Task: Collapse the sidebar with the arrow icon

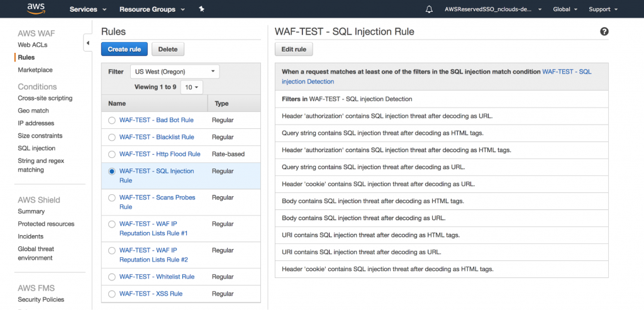Action: point(87,43)
